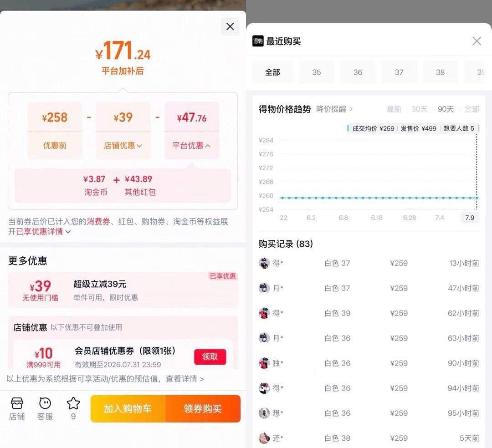Screen dimensions: 492x448
Task: Tap the star favorite icon
Action: coord(73,404)
